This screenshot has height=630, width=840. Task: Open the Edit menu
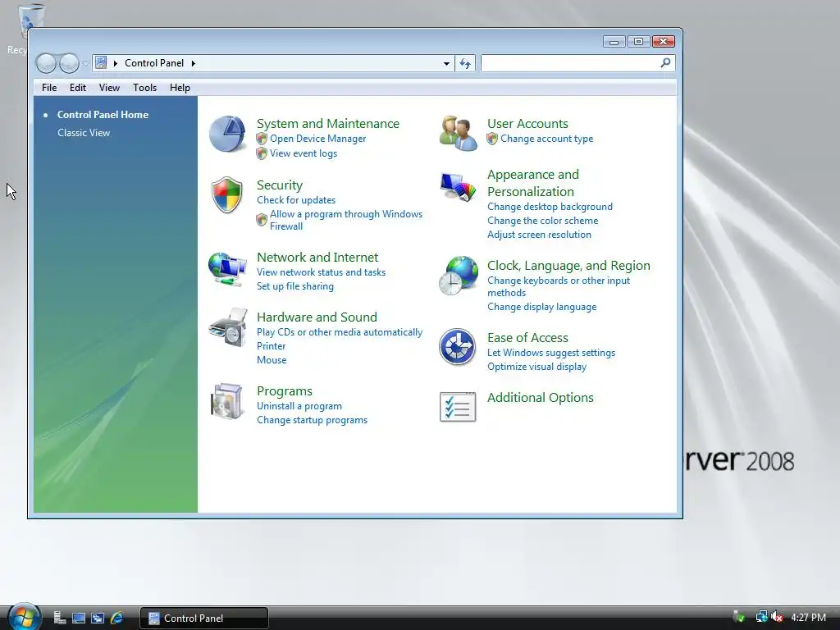click(x=78, y=87)
